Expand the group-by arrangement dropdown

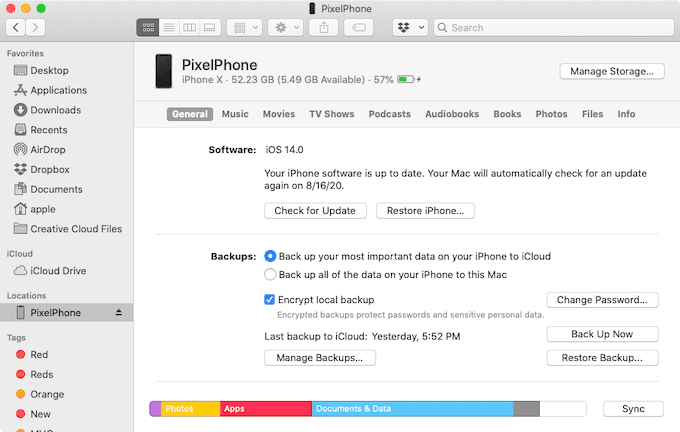point(244,28)
